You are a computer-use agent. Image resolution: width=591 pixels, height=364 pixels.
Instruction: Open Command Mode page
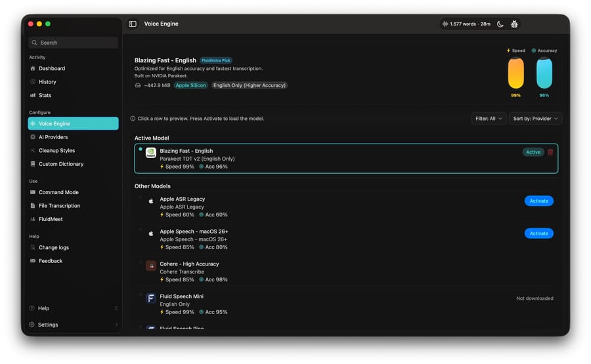point(73,192)
